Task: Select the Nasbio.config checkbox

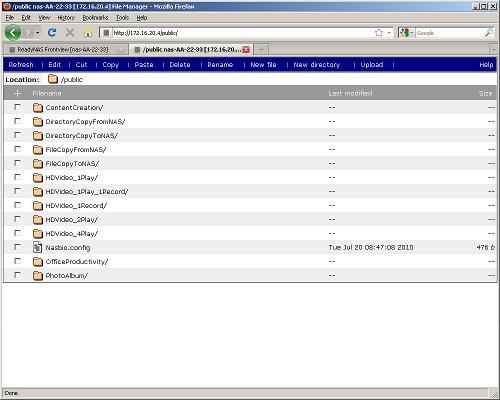Action: click(x=17, y=247)
